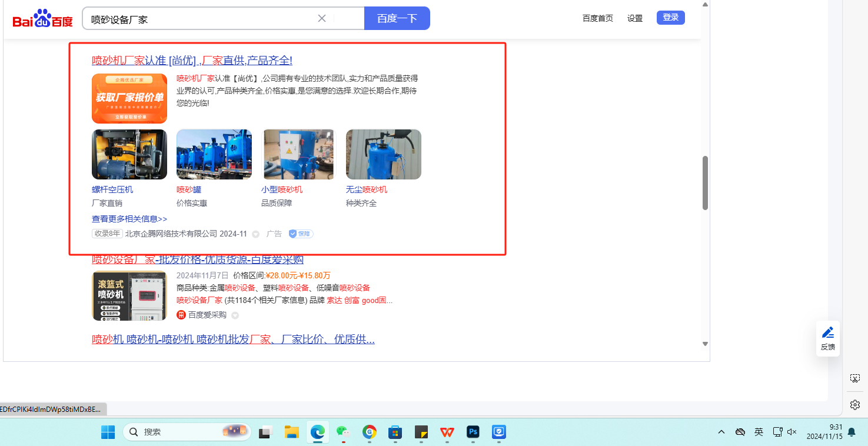This screenshot has width=868, height=446.
Task: Open the 反馈 feedback button
Action: click(x=828, y=338)
